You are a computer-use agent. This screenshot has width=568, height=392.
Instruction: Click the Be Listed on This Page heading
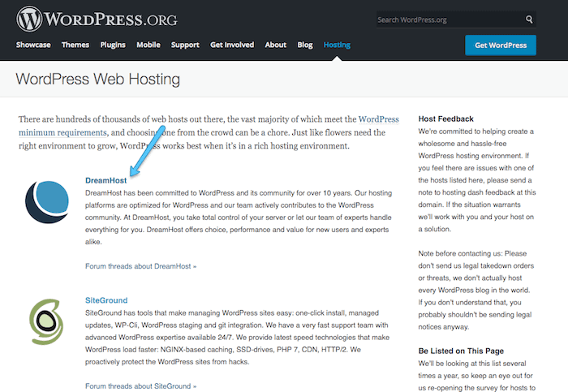coord(461,351)
